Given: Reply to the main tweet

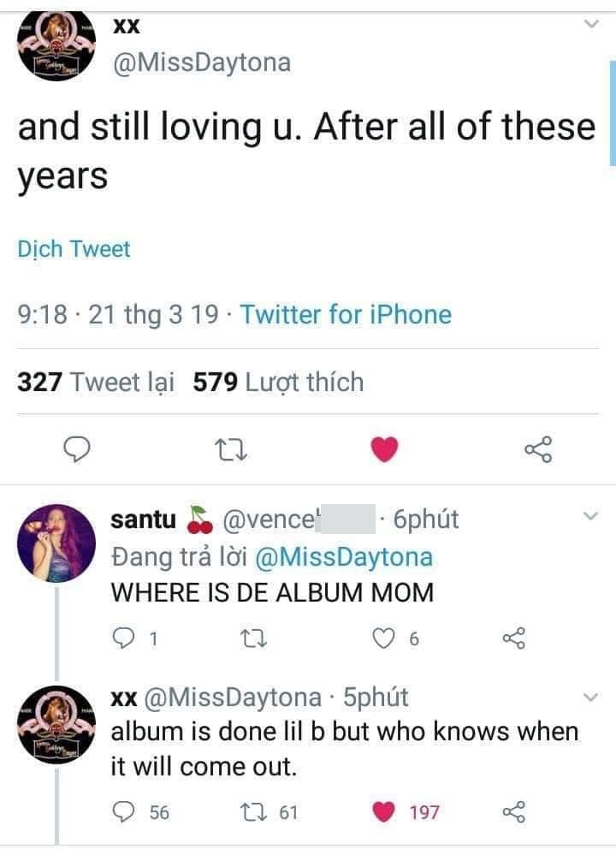Looking at the screenshot, I should (79, 448).
